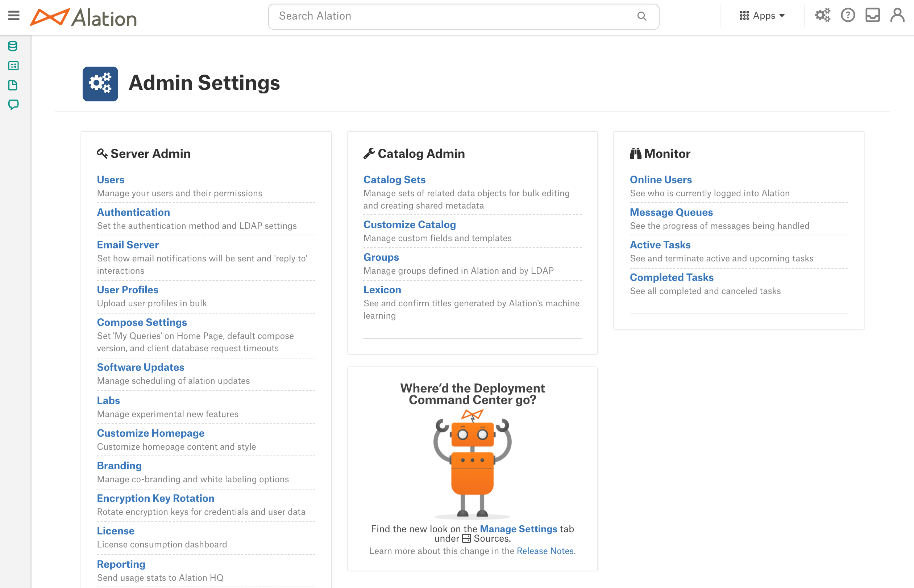
Task: Click the Online Users monitor tab
Action: click(x=661, y=180)
